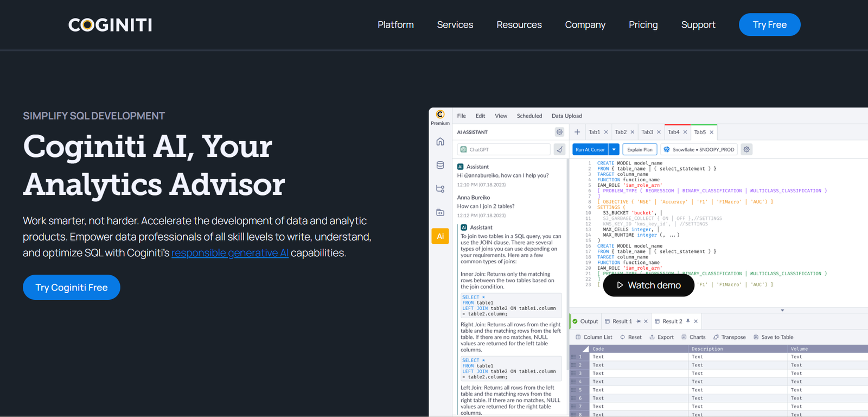
Task: Sort by the Code column header
Action: [x=639, y=349]
